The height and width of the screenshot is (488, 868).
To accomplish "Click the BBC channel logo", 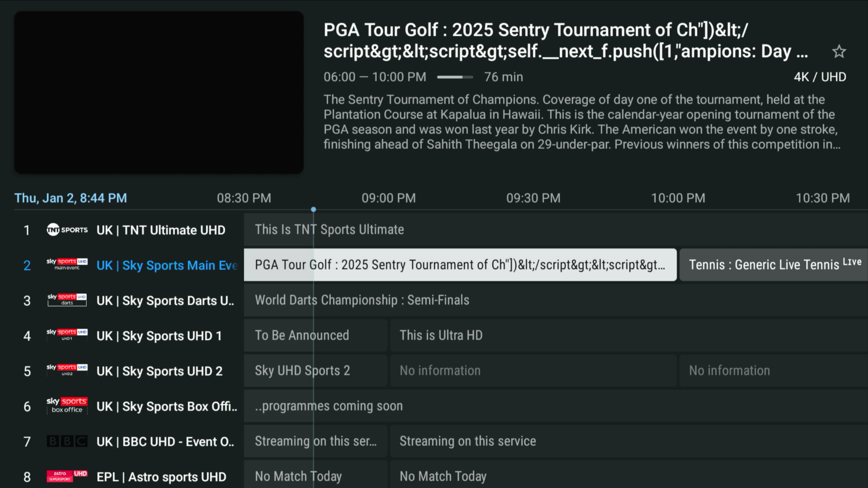I will [x=67, y=441].
